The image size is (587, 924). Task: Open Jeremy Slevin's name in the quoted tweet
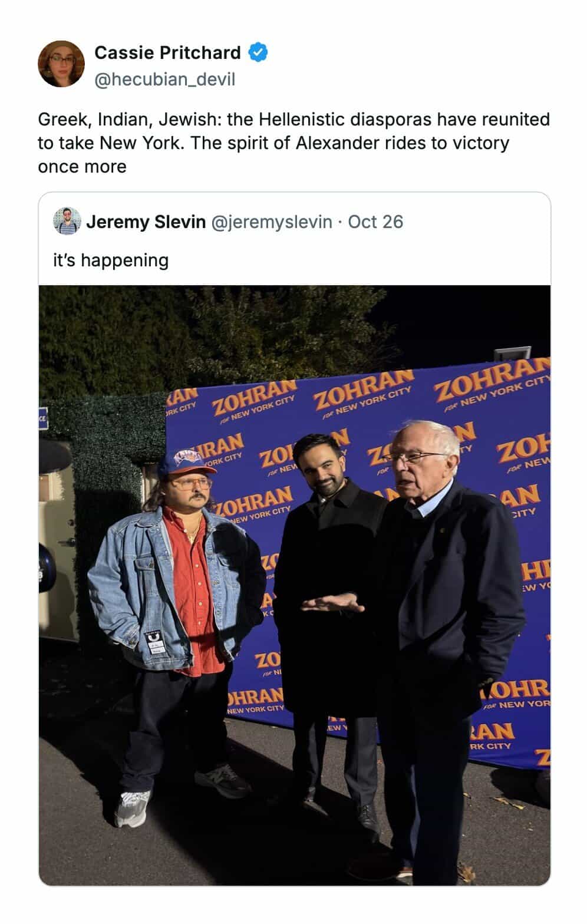click(146, 222)
